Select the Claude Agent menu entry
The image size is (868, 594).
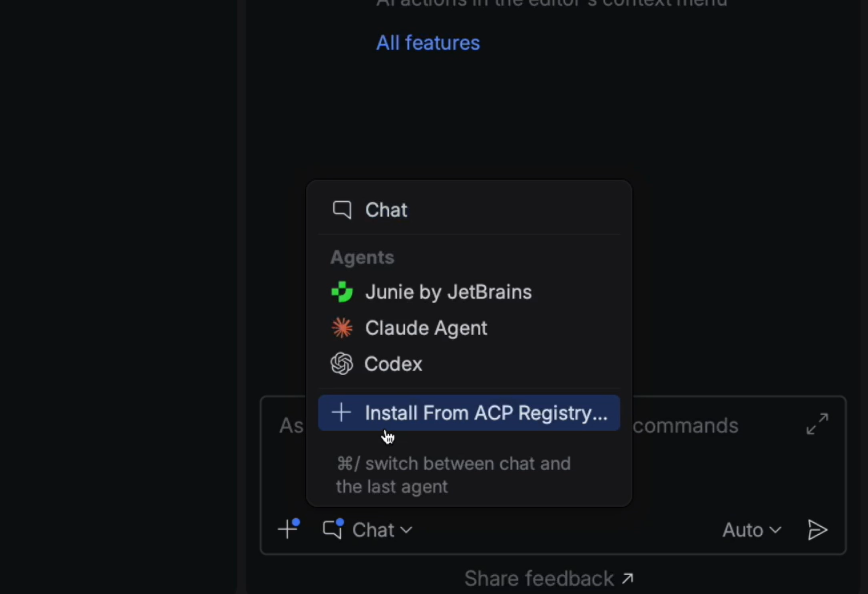point(426,328)
